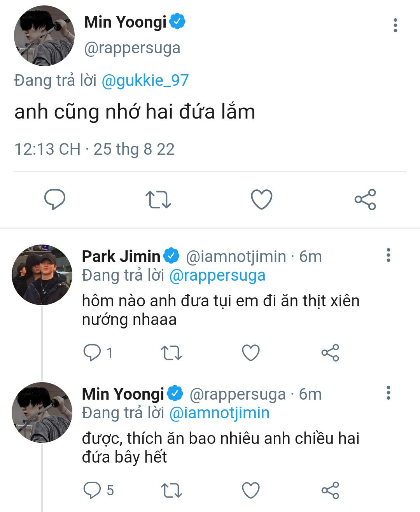Viewport: 420px width, 512px height.
Task: Open Min Yoongi's top profile picture
Action: [x=44, y=36]
